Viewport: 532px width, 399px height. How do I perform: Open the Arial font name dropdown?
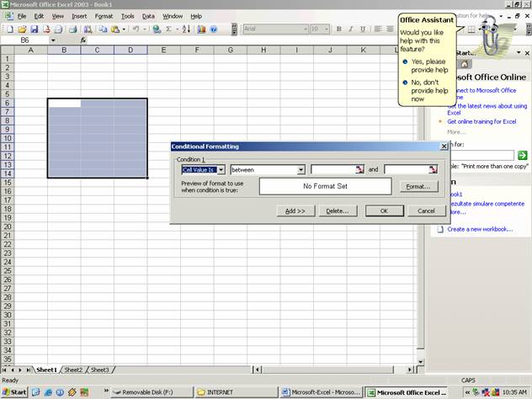point(306,29)
